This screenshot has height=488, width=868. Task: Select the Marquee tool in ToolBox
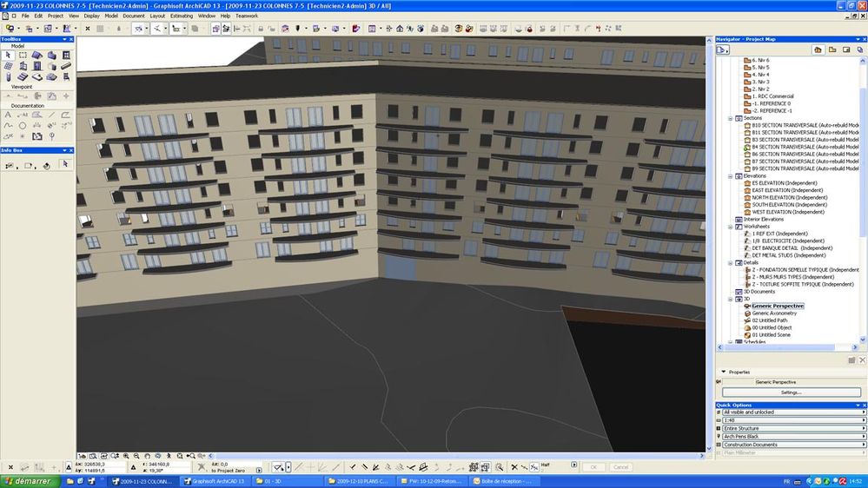click(23, 56)
